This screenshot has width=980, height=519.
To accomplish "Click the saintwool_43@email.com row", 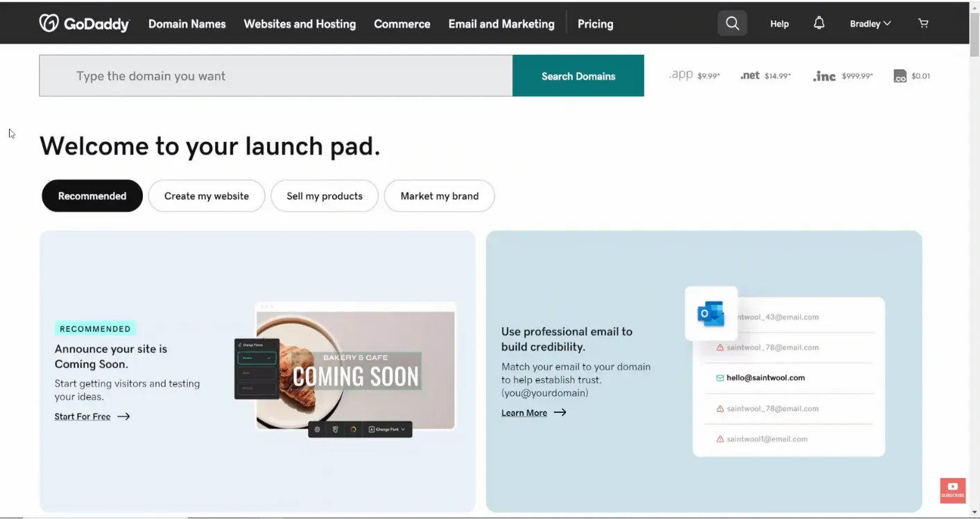I will 789,317.
